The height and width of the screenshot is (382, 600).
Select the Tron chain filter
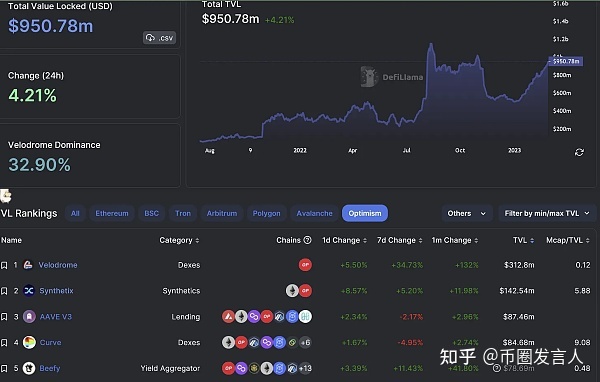[183, 213]
